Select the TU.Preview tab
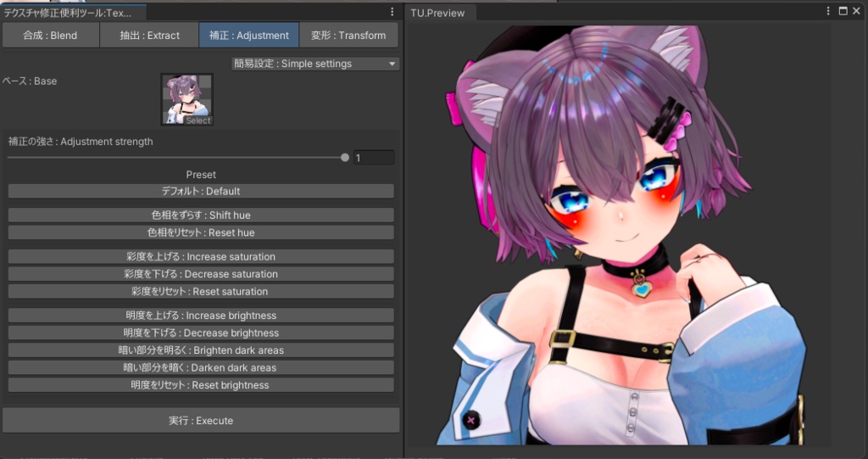Screen dimensions: 868x459 441,13
